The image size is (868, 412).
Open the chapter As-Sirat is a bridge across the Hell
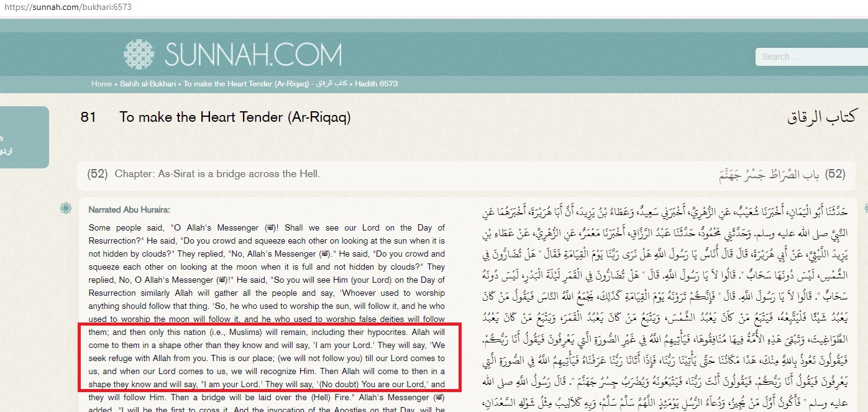(217, 174)
